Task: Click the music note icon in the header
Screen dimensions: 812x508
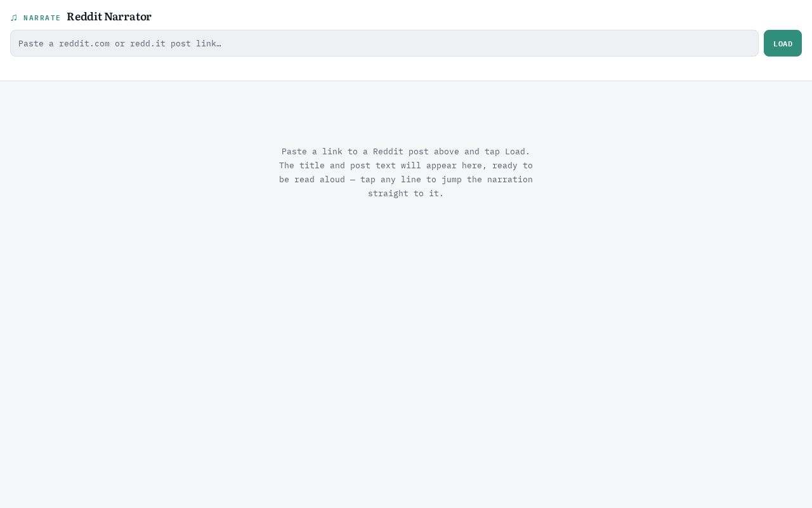Action: click(x=14, y=18)
